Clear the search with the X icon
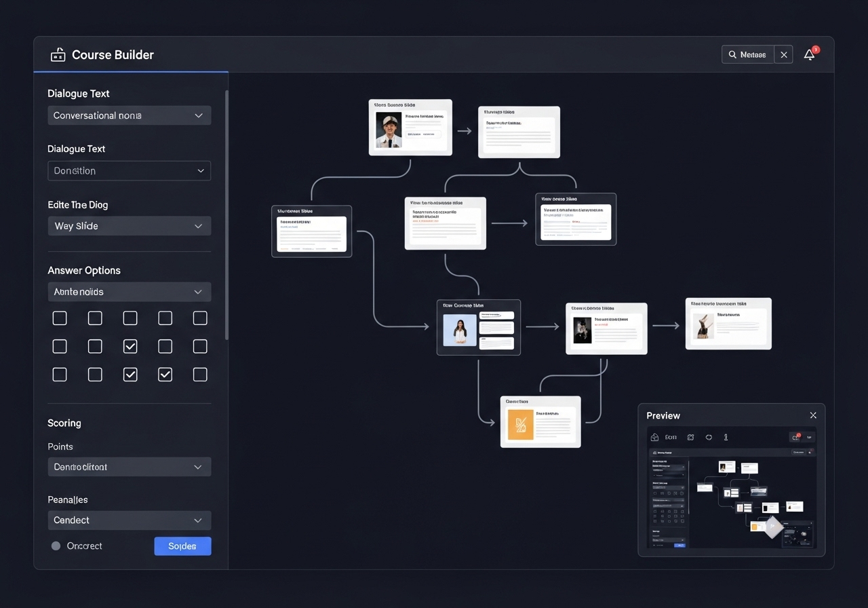Viewport: 868px width, 608px height. [784, 55]
